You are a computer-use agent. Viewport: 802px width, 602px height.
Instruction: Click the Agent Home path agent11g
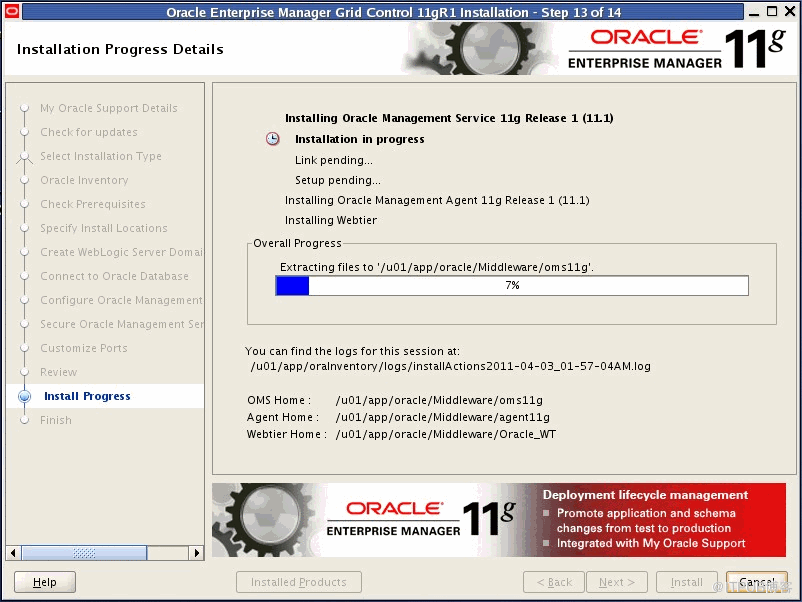[x=443, y=417]
